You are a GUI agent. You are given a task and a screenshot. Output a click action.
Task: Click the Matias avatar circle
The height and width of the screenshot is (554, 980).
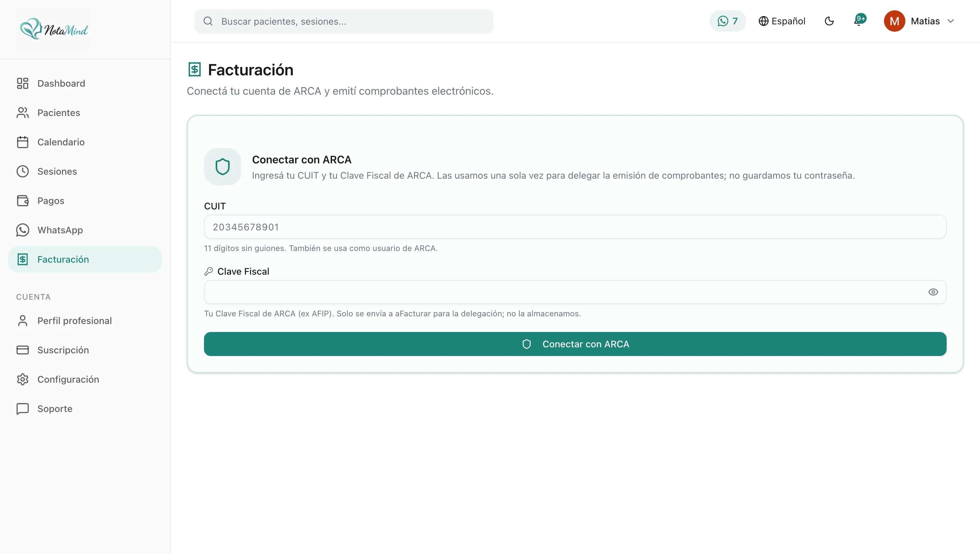pos(894,21)
